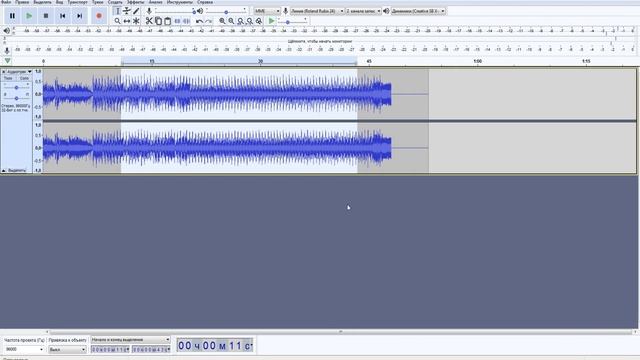Open the Справка menu
The width and height of the screenshot is (640, 360).
[x=204, y=2]
